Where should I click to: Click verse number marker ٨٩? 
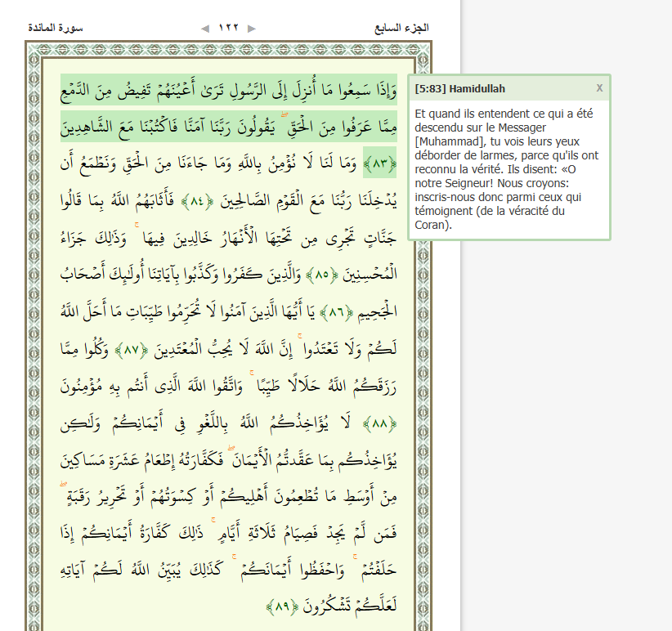coord(282,606)
